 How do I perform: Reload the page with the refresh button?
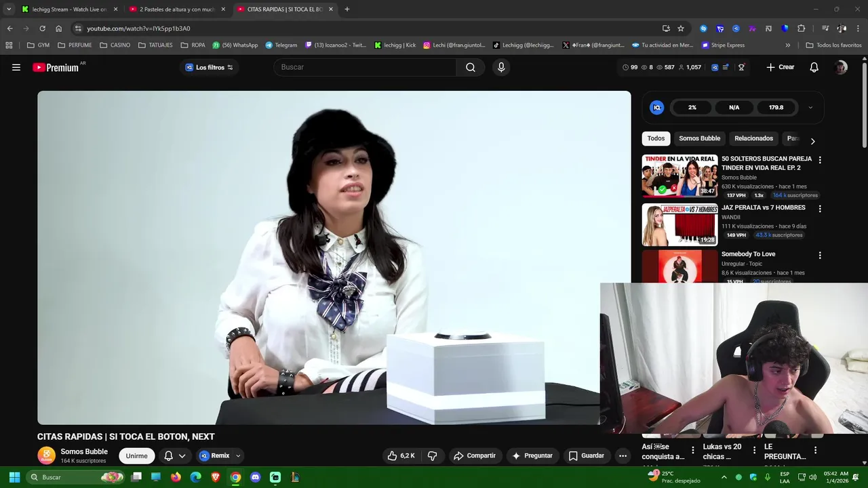coord(42,28)
